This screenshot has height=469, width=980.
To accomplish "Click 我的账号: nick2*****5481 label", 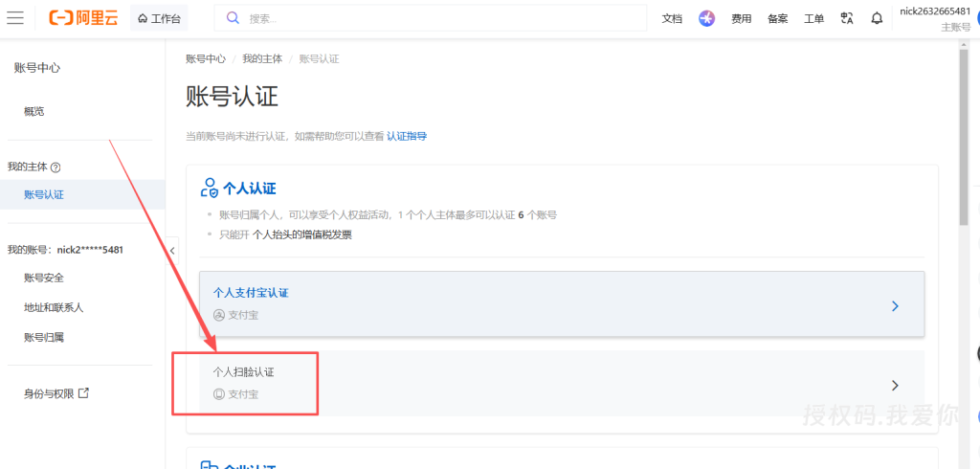I will coord(65,250).
